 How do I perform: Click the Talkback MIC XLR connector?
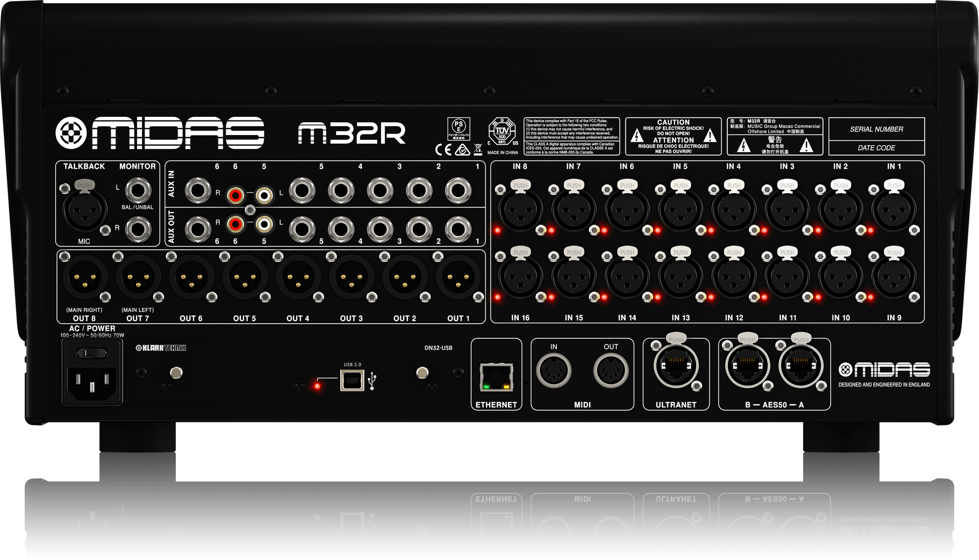pos(84,210)
